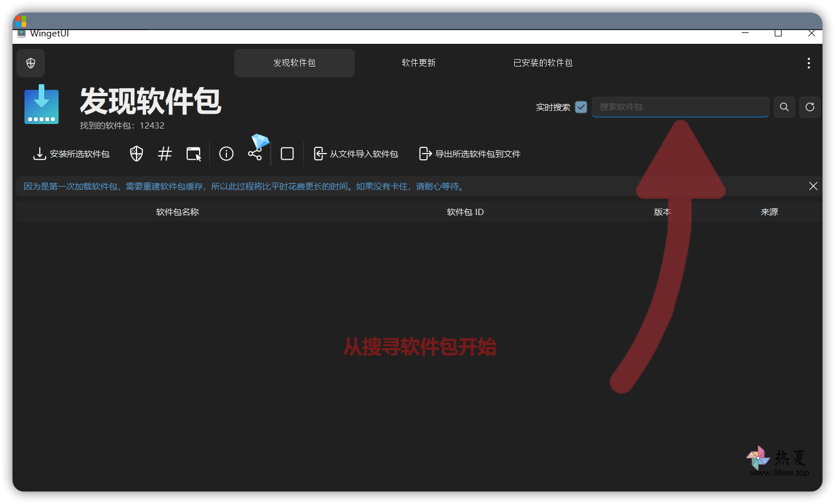Click the 找到的软件包: 12432 text

[122, 125]
